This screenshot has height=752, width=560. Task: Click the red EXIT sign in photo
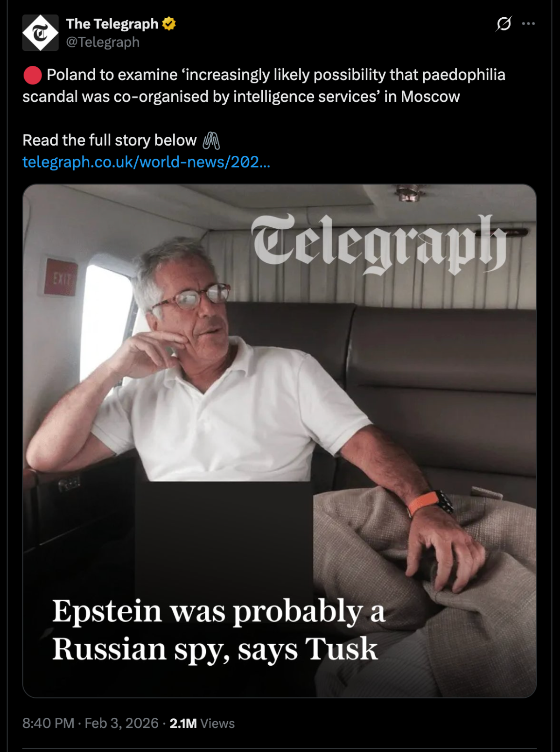pyautogui.click(x=61, y=278)
